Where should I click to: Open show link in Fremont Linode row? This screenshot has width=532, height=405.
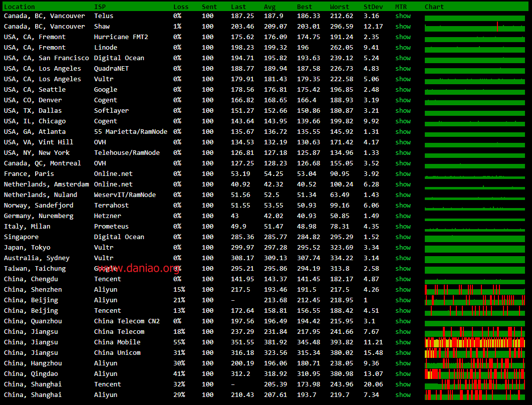403,48
